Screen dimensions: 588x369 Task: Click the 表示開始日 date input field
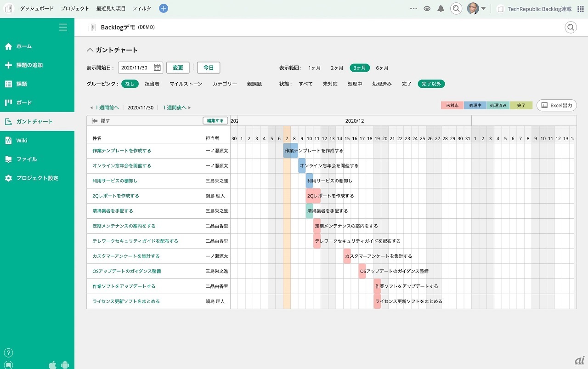(135, 68)
